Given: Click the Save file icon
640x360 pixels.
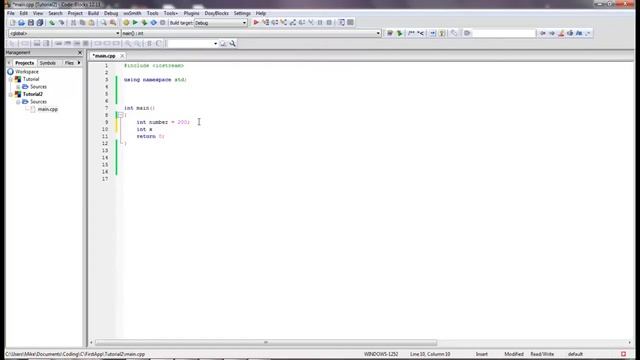Looking at the screenshot, I should click(31, 23).
